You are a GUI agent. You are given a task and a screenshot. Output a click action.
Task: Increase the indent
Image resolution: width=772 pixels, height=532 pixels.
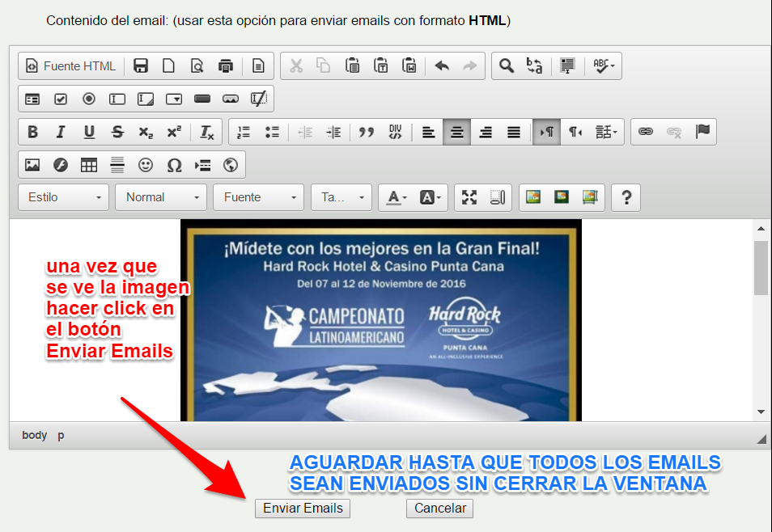(333, 132)
